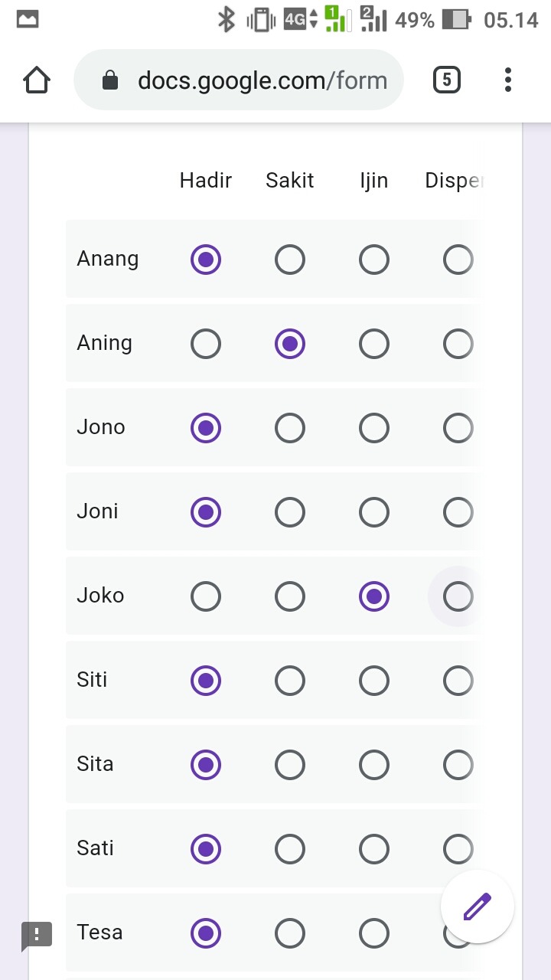Tap the lock icon in address bar
This screenshot has height=980, width=551.
(110, 80)
